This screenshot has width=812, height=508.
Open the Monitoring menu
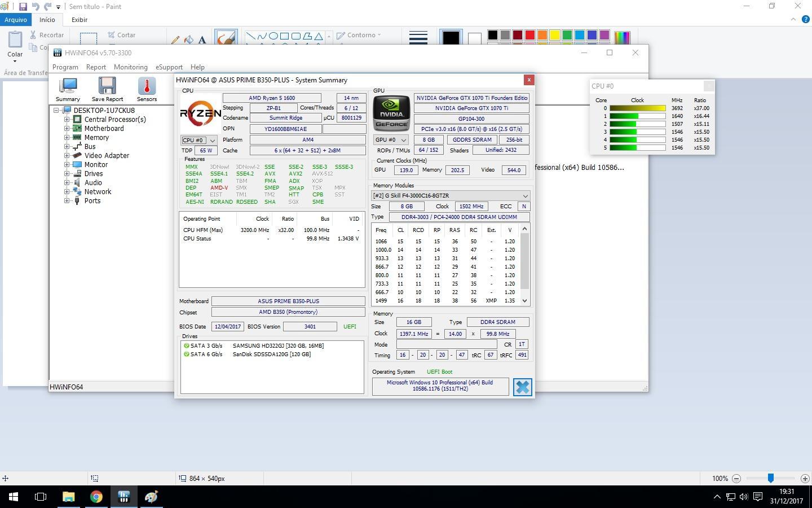(131, 67)
